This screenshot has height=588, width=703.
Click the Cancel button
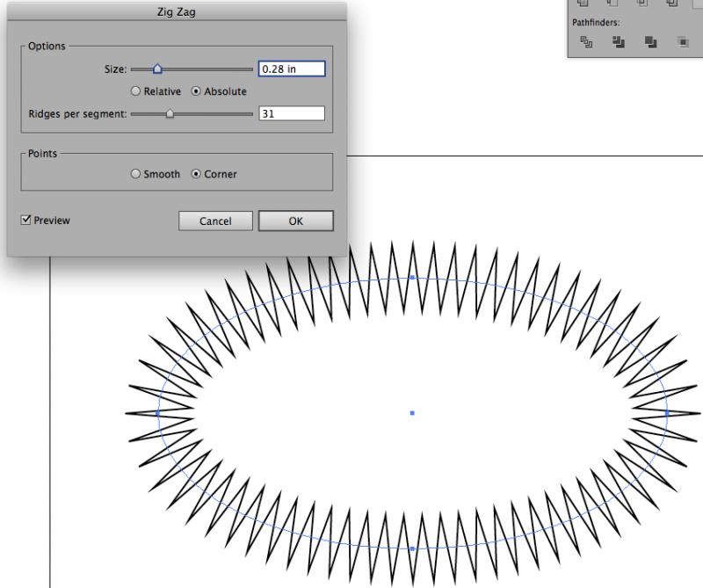[x=215, y=221]
